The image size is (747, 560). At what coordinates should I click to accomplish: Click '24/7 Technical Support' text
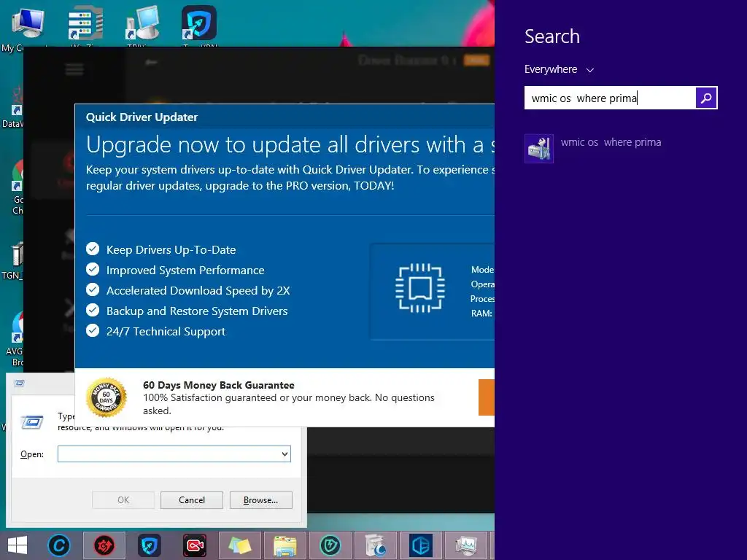166,332
